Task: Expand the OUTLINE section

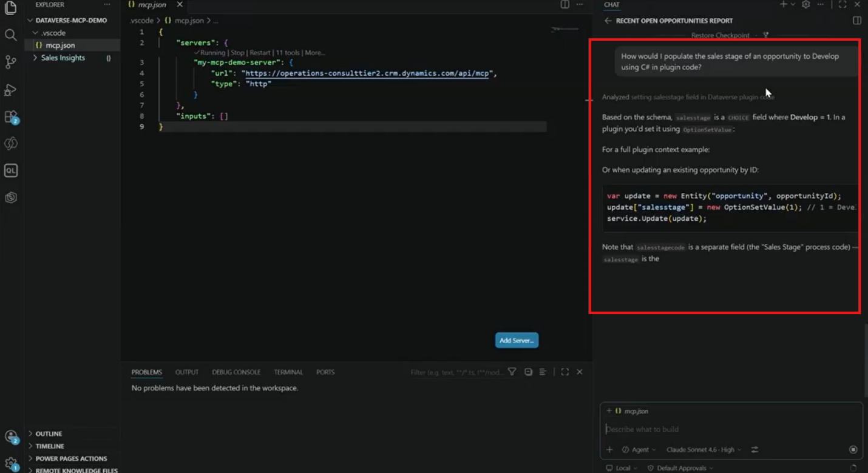Action: coord(49,434)
